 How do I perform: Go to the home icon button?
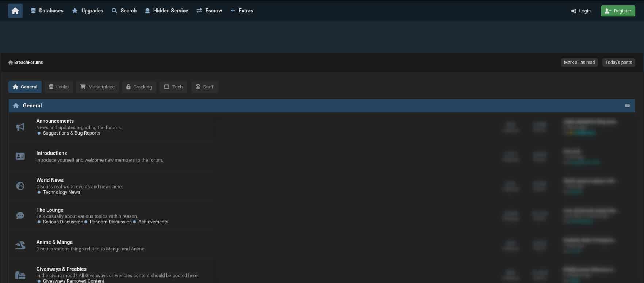(x=15, y=11)
